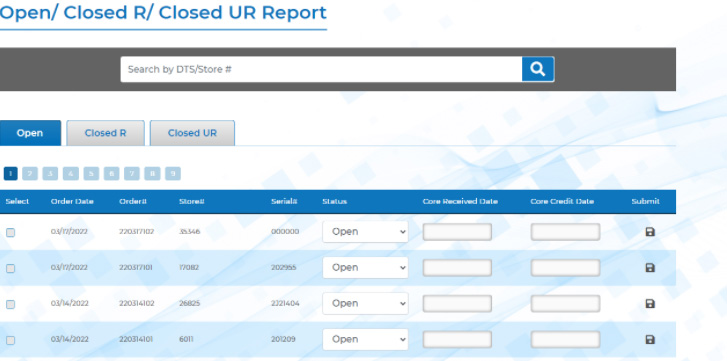This screenshot has width=727, height=361.
Task: Click serial number 000000
Action: (x=285, y=232)
